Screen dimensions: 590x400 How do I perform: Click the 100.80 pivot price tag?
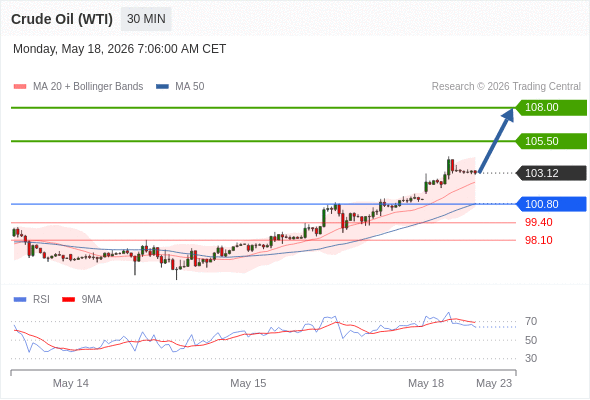coord(551,204)
